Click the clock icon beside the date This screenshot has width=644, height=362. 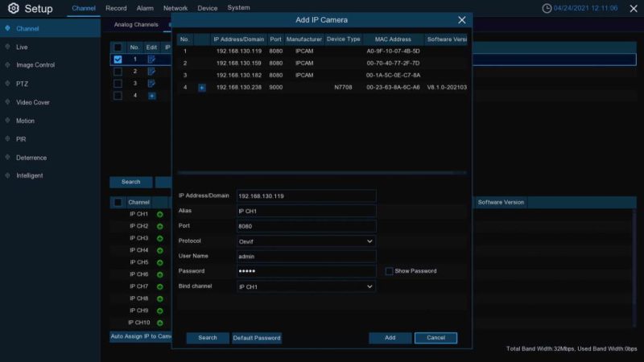click(547, 8)
